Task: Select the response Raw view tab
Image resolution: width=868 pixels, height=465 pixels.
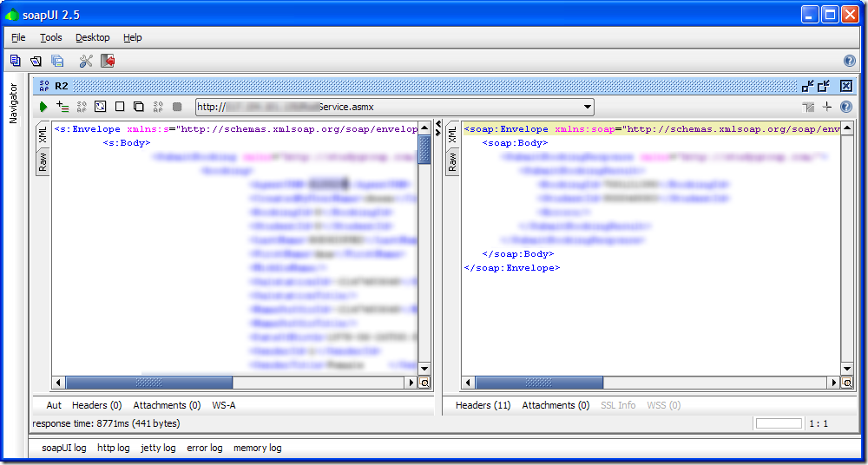Action: click(x=452, y=161)
